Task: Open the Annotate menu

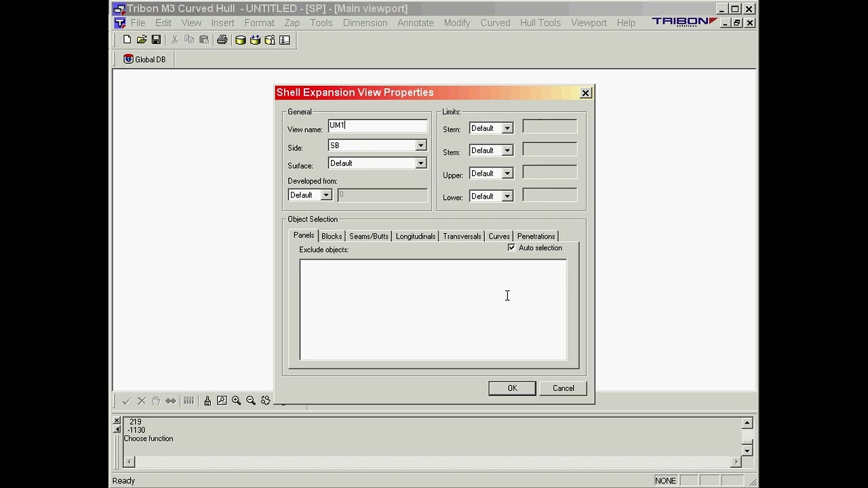Action: click(x=416, y=23)
